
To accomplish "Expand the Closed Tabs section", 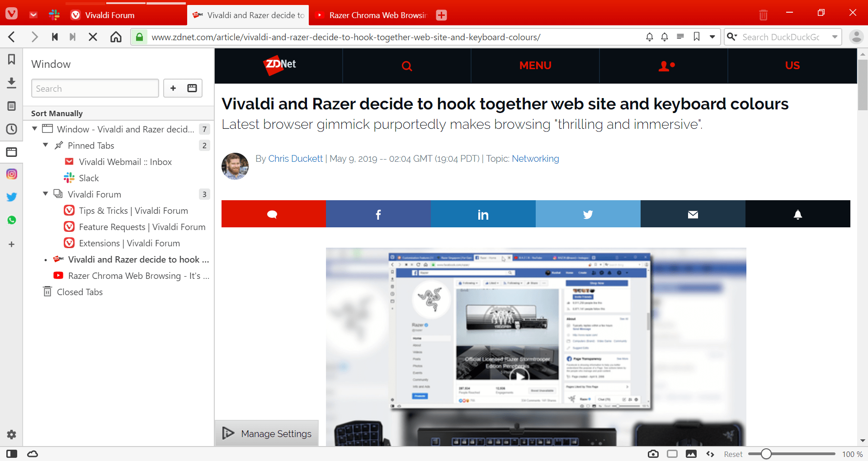I will click(80, 292).
